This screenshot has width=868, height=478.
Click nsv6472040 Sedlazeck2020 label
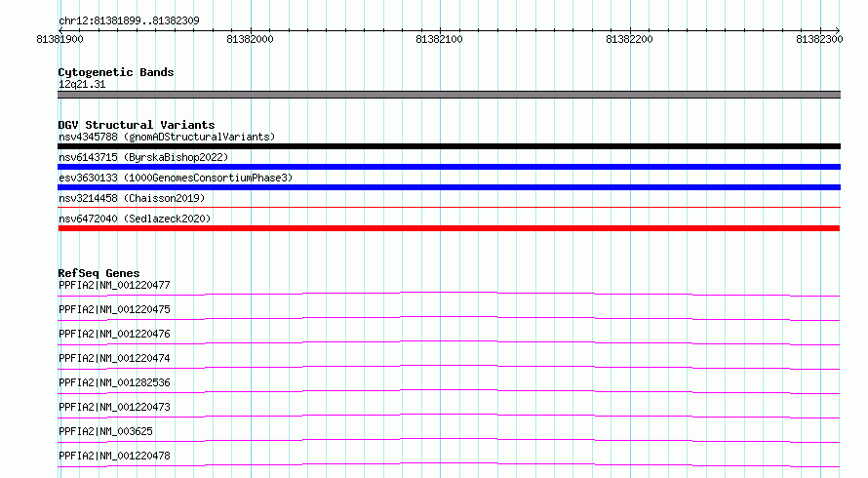[x=135, y=219]
